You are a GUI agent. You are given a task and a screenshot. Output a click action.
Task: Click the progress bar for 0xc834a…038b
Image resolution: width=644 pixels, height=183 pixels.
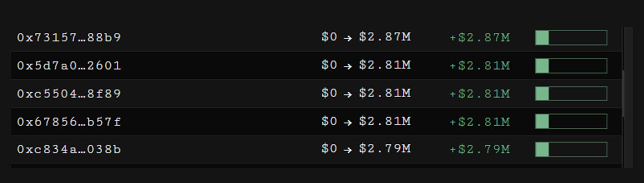[571, 149]
